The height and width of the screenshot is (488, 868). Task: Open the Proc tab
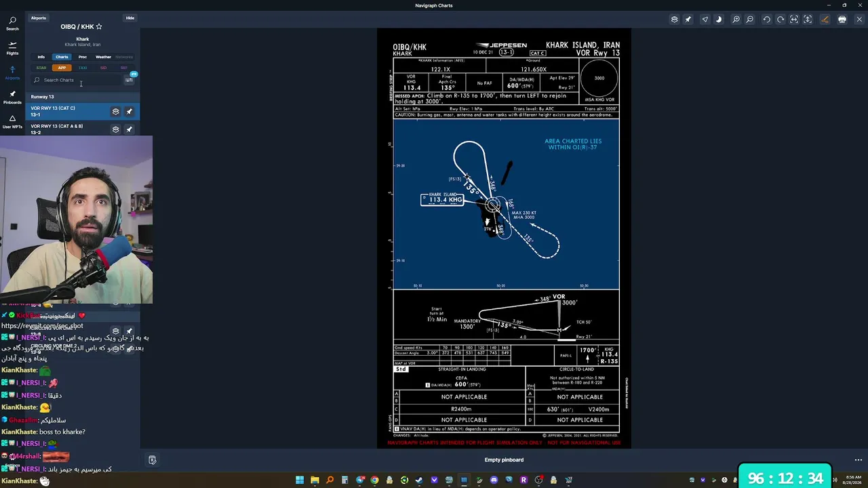click(83, 57)
